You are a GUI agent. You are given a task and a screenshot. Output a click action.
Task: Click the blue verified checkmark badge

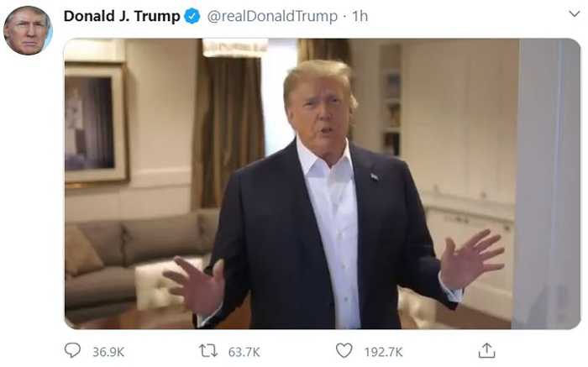[192, 16]
